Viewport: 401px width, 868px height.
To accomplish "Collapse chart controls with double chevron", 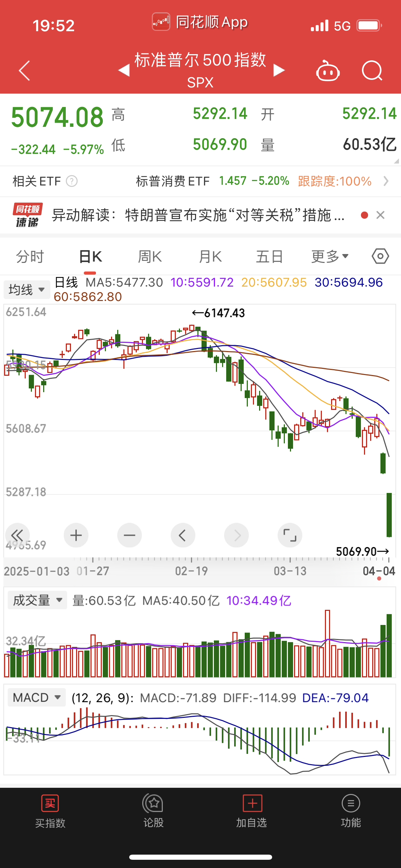I will tap(17, 535).
